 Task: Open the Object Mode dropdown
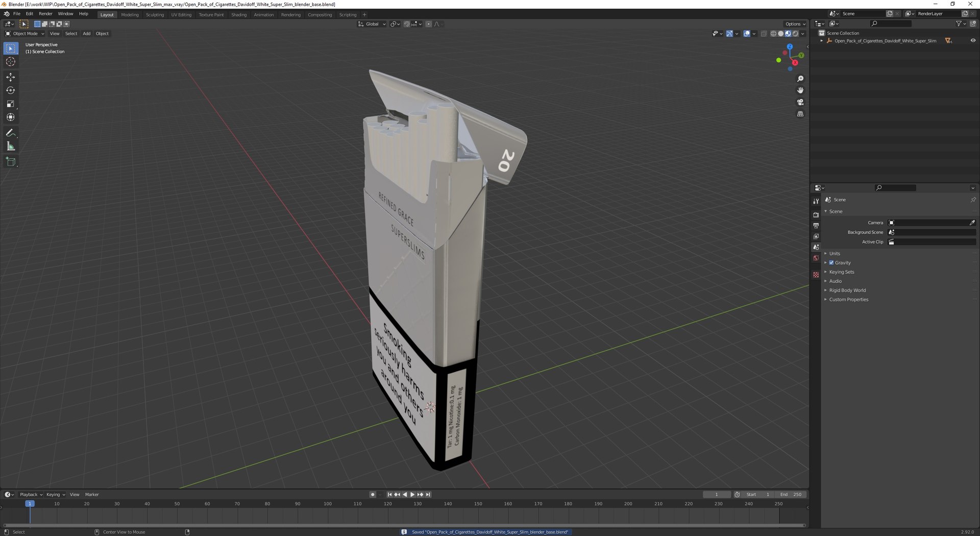tap(25, 34)
